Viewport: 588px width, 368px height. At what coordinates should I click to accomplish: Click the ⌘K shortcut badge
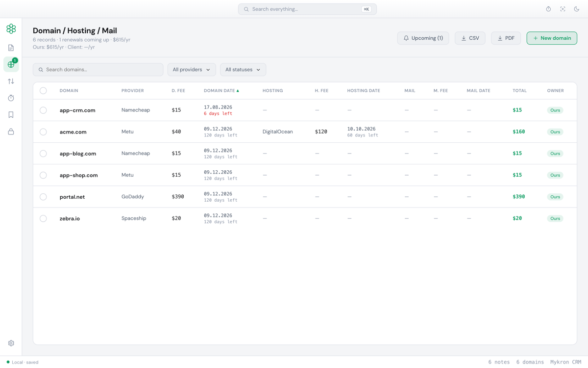point(366,9)
